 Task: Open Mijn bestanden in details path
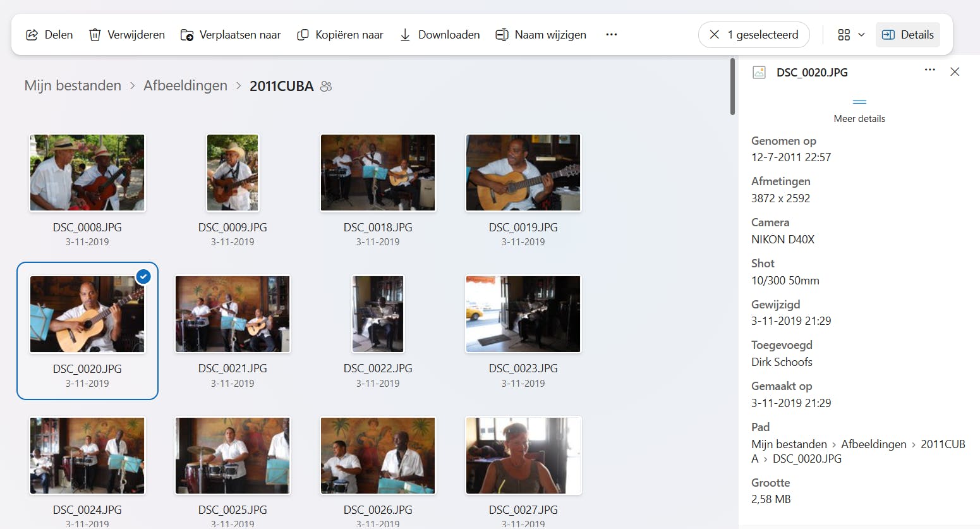(x=789, y=444)
